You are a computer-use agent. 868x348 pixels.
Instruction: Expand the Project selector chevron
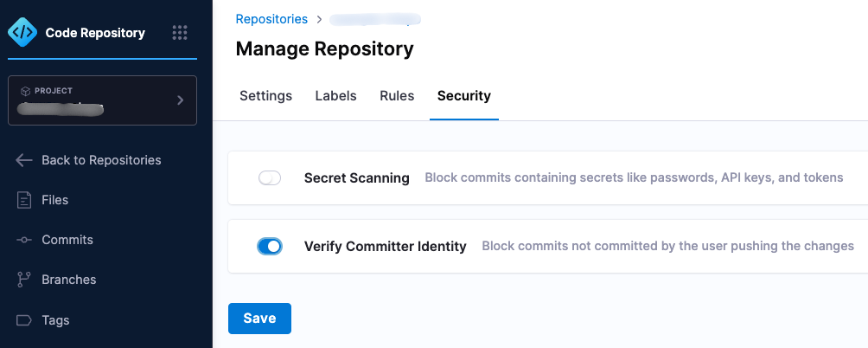[x=180, y=100]
